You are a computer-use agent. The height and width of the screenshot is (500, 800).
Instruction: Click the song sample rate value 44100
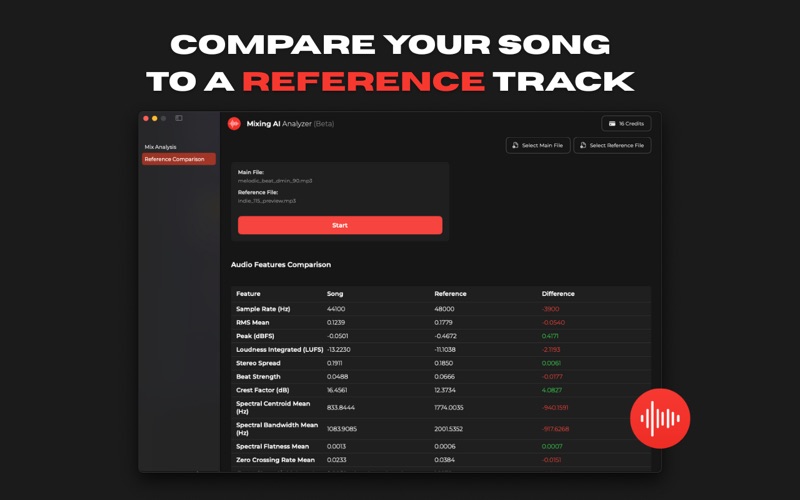[336, 309]
